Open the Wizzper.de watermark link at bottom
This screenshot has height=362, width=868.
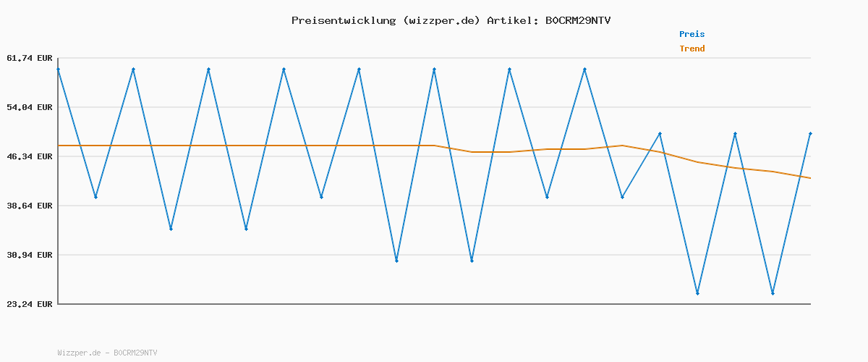[x=107, y=353]
